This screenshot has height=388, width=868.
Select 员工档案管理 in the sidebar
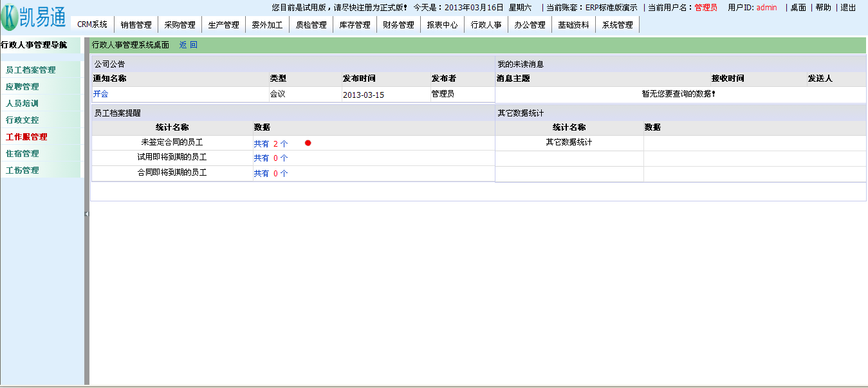tap(31, 70)
